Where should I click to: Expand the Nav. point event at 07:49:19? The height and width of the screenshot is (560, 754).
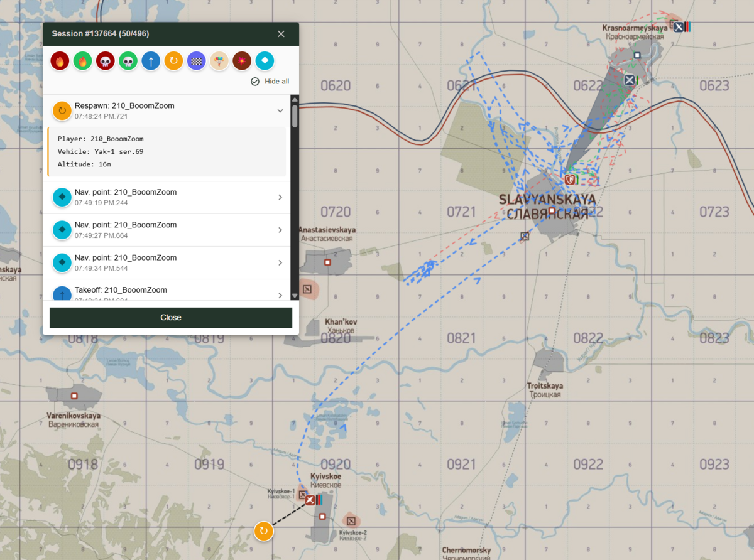(280, 197)
